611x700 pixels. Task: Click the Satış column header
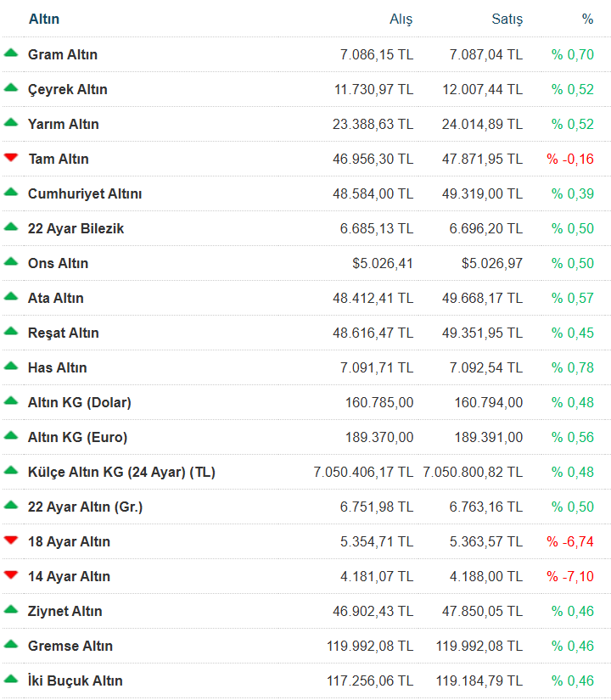point(507,19)
